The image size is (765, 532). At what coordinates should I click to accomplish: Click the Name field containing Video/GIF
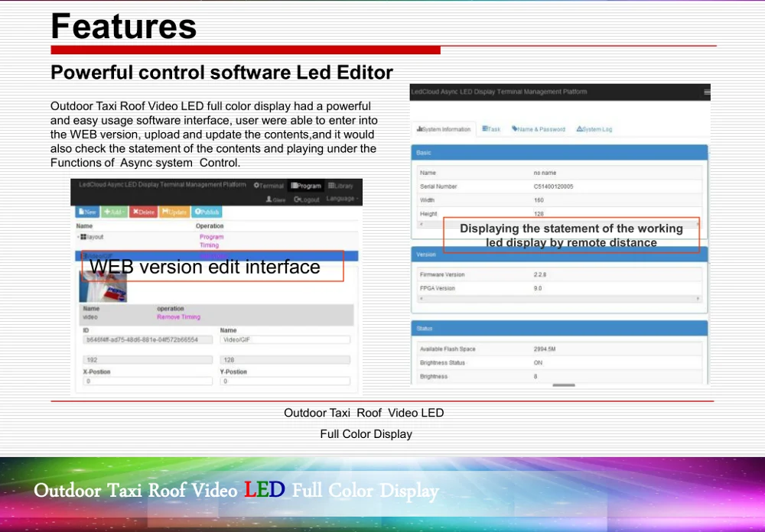coord(285,339)
